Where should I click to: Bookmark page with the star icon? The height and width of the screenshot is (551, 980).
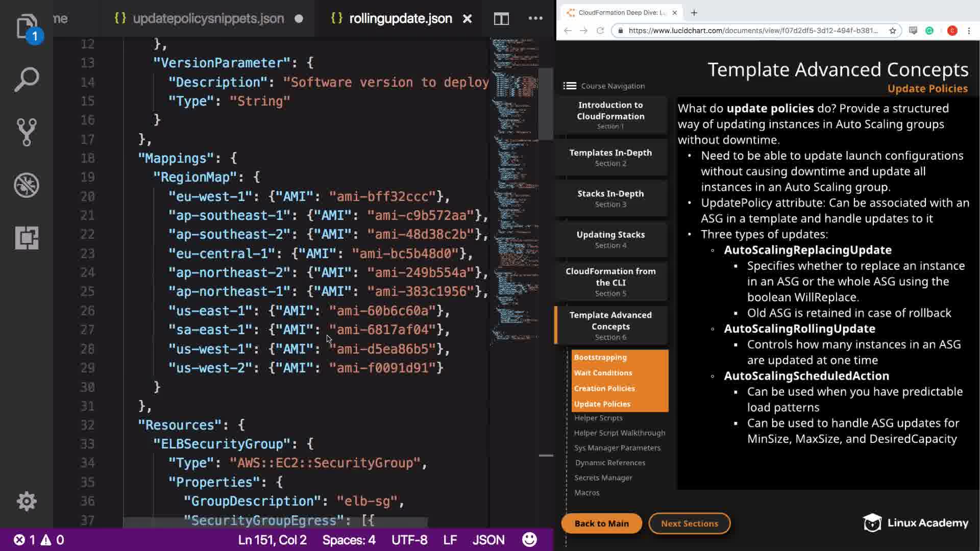pyautogui.click(x=893, y=31)
